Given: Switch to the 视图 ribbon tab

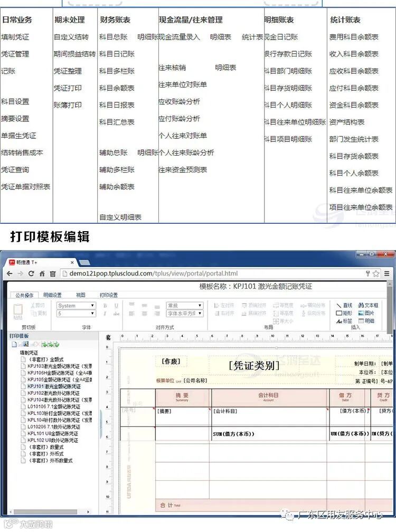Looking at the screenshot, I should 80,295.
